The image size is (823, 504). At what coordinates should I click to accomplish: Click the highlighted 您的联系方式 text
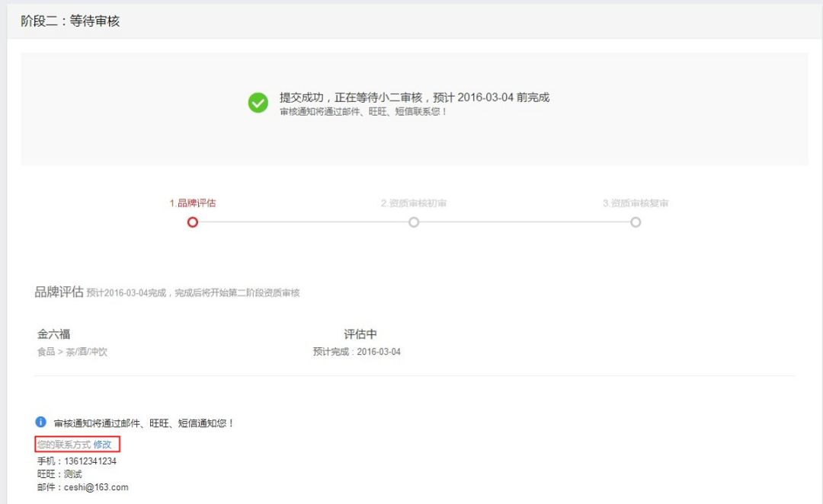coord(65,444)
